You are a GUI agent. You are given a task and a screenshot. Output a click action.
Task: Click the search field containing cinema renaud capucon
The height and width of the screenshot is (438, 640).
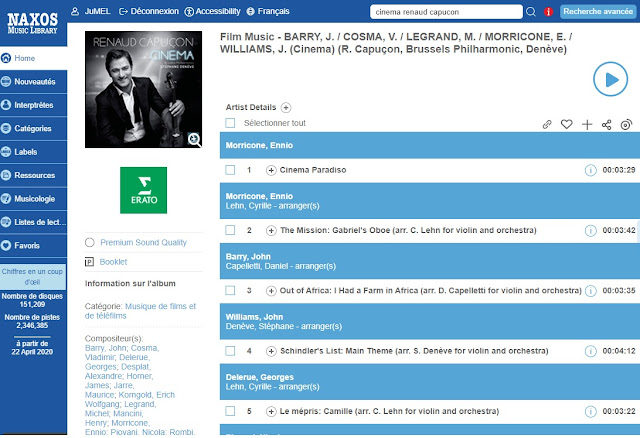446,12
